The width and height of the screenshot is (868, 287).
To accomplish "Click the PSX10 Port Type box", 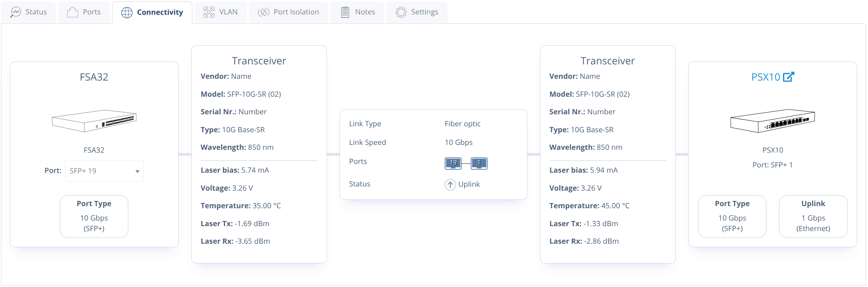I will (x=732, y=216).
